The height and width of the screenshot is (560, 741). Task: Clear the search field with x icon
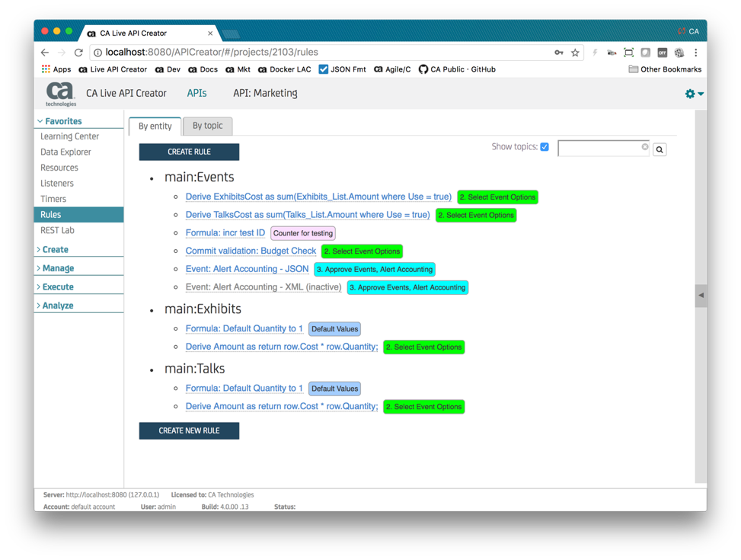pyautogui.click(x=644, y=147)
